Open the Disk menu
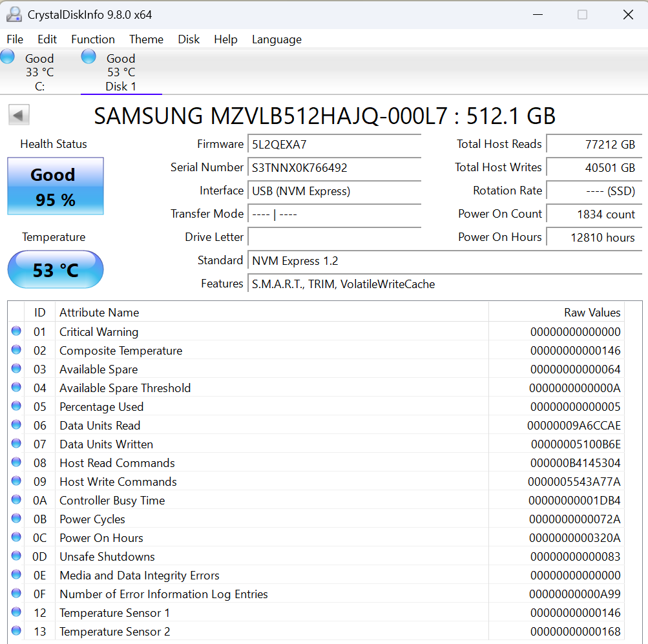The width and height of the screenshot is (648, 644). [189, 39]
